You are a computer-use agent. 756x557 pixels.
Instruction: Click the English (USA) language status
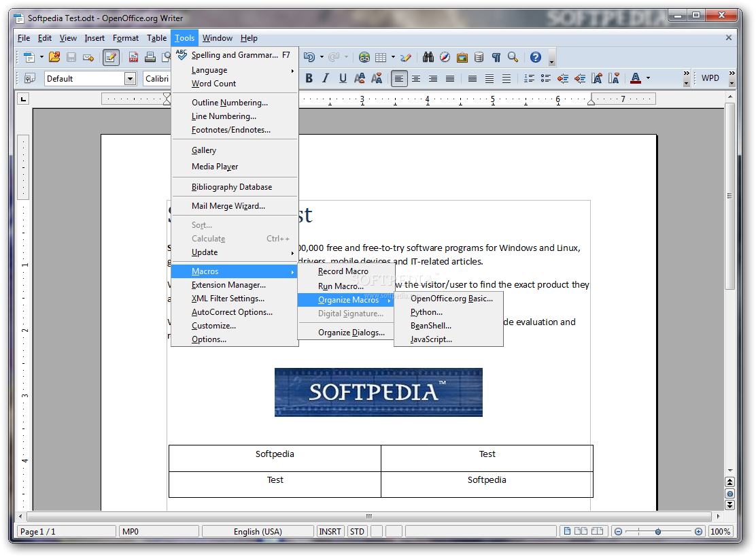pos(258,531)
